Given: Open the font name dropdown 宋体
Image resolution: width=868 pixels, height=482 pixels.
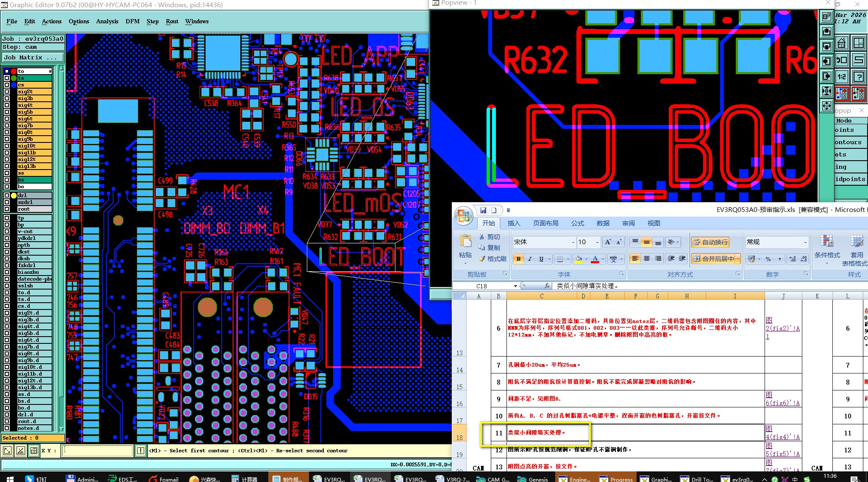Looking at the screenshot, I should [x=573, y=242].
